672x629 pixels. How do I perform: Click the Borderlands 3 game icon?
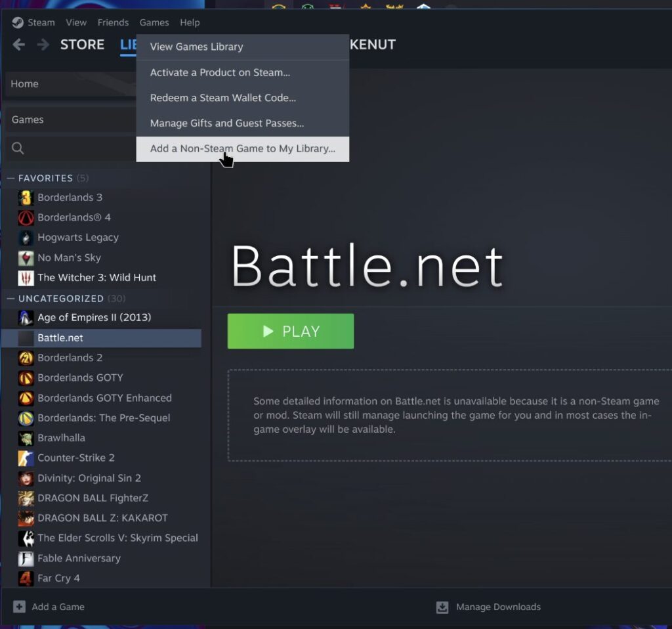26,198
